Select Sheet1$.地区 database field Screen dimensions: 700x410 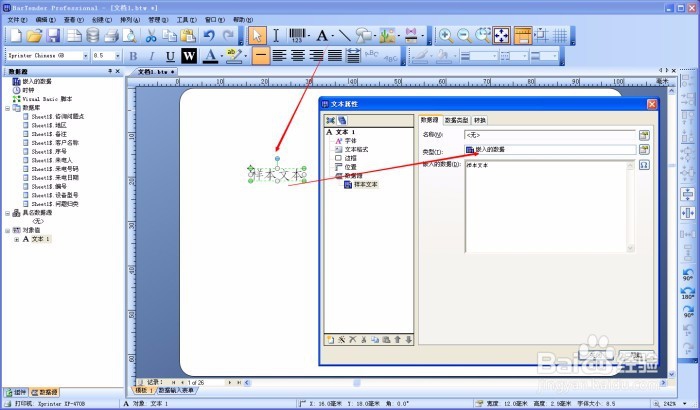coord(49,126)
